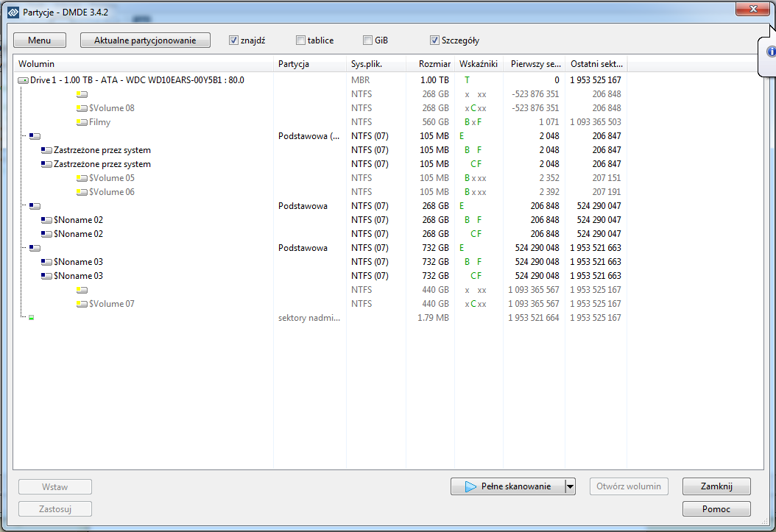The image size is (776, 532).
Task: Sort by the Partycja column header
Action: pos(310,64)
